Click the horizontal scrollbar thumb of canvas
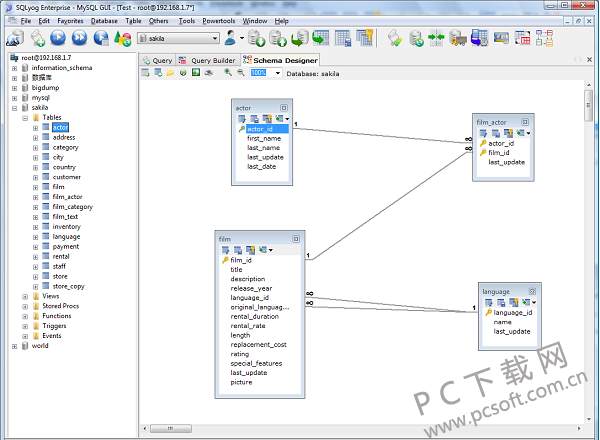This screenshot has width=600, height=440. pyautogui.click(x=171, y=429)
